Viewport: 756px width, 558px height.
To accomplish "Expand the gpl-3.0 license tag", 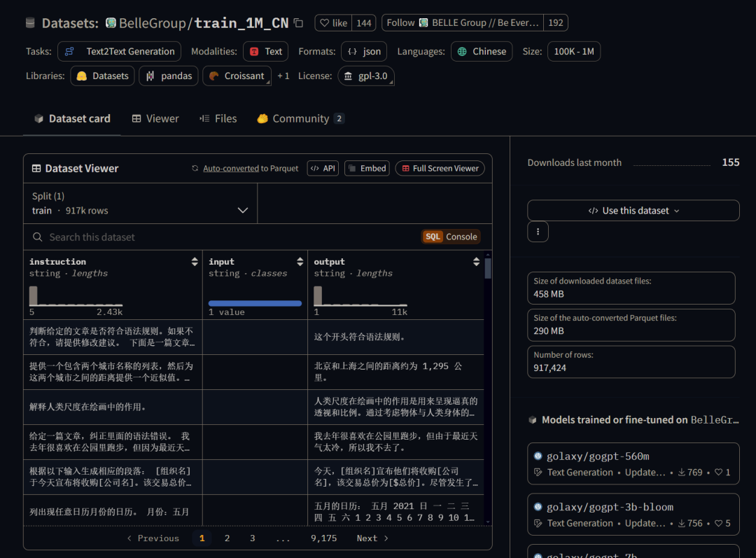I will tap(366, 76).
